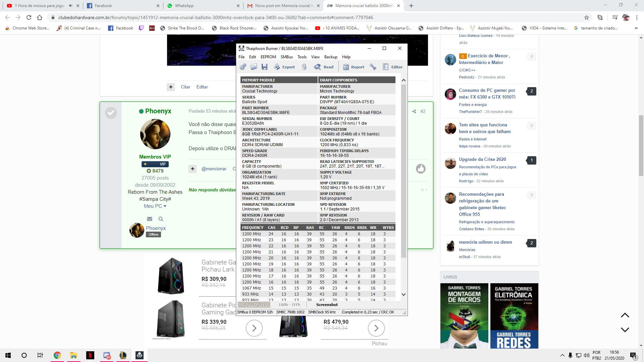Screen dimensions: 644x362
Task: Click @mencionar on Phoenyx post
Action: click(x=214, y=169)
